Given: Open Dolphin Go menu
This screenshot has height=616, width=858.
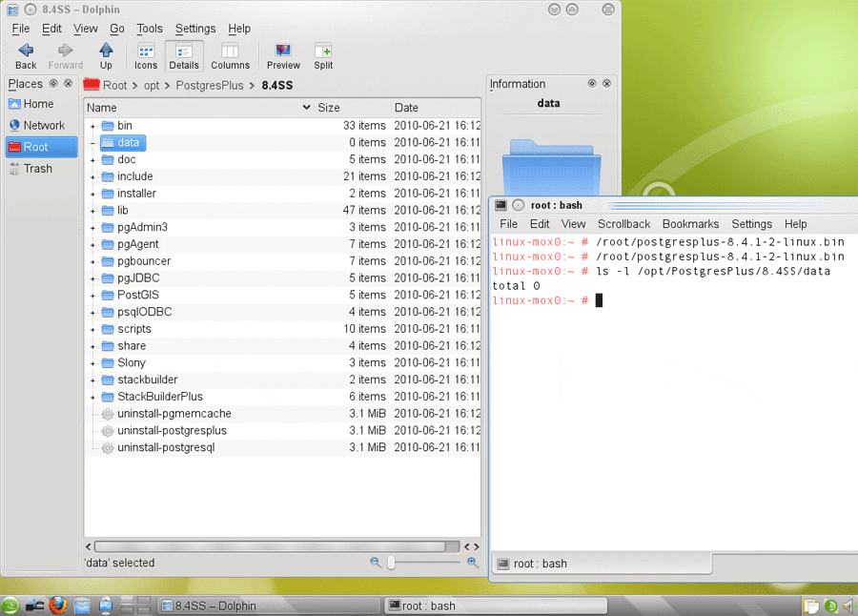Looking at the screenshot, I should click(117, 29).
